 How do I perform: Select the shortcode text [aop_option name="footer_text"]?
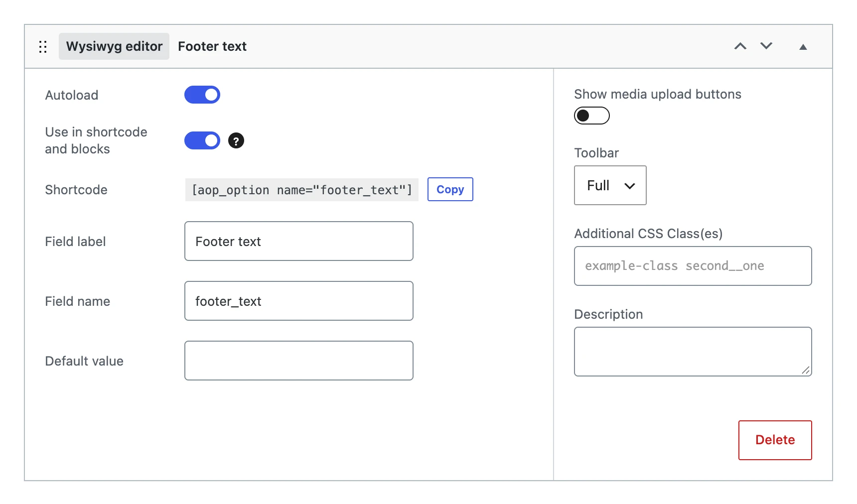[x=302, y=190]
